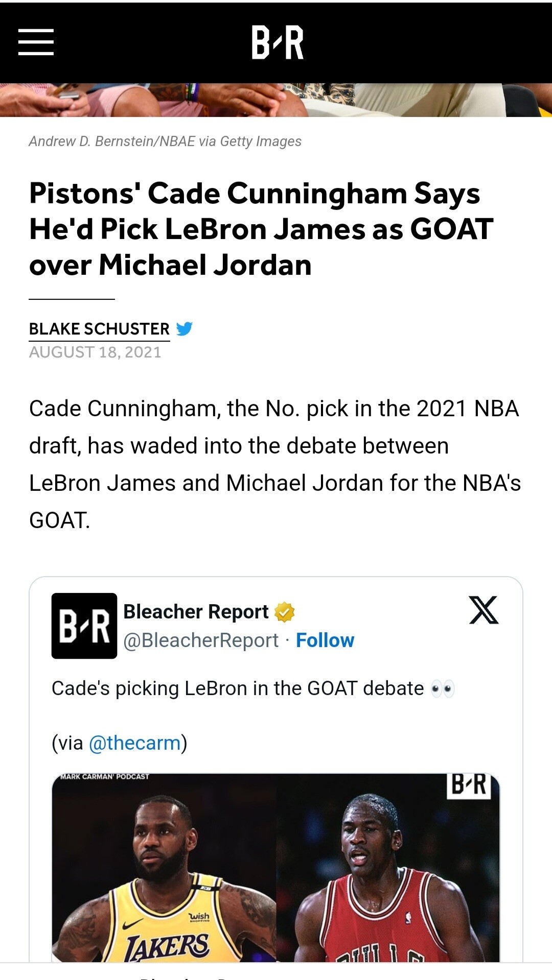This screenshot has height=980, width=552.
Task: Click the Mark Carman Podcast label
Action: coord(105,777)
